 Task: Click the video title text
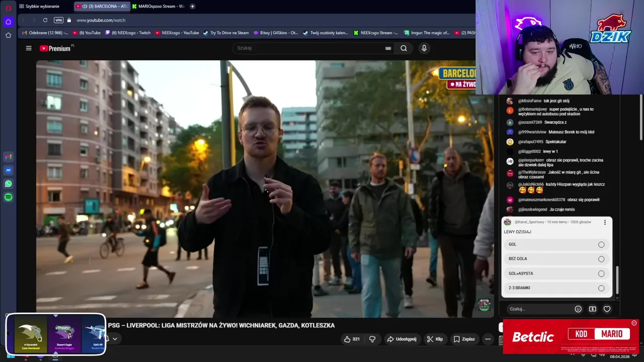pos(221,325)
